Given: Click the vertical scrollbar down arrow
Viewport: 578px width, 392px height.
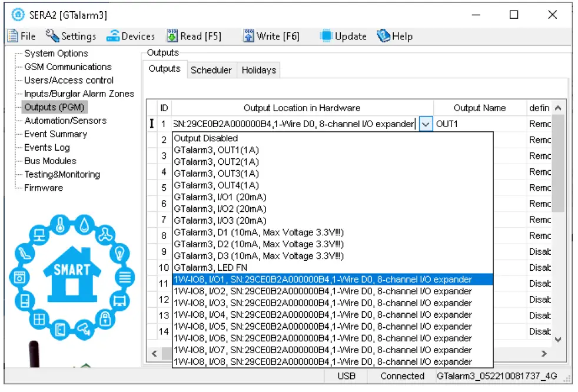Looking at the screenshot, I should coord(558,339).
